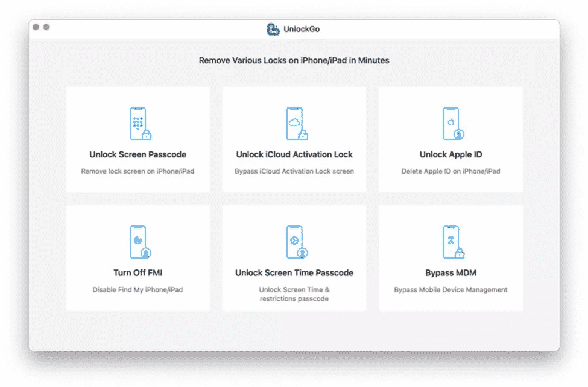Click the minimize button on the window
588x387 pixels.
46,27
